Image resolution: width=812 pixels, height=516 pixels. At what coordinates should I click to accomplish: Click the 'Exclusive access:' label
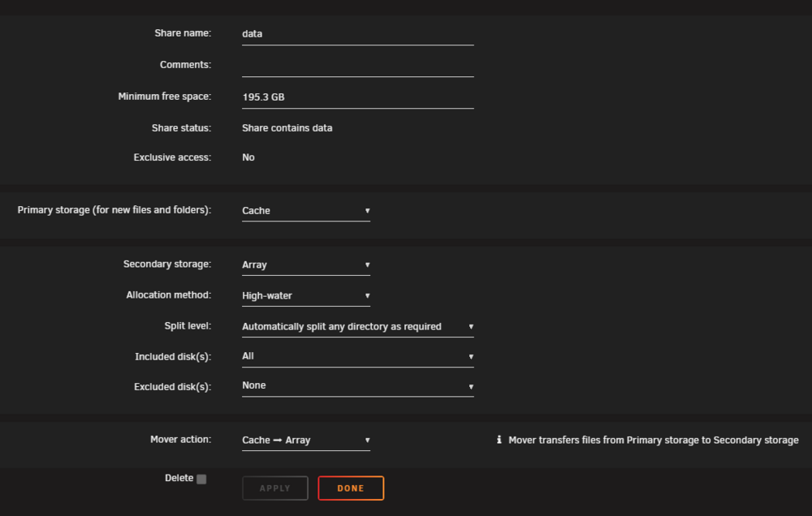tap(172, 157)
